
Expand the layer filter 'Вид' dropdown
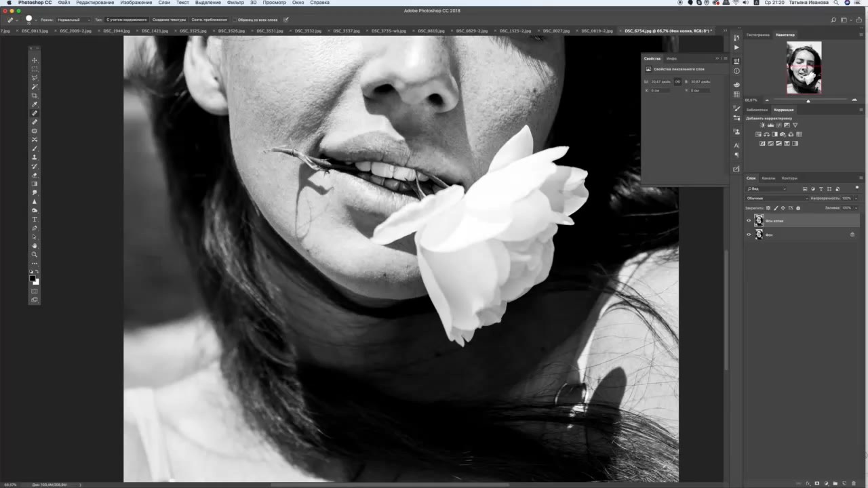pyautogui.click(x=766, y=188)
